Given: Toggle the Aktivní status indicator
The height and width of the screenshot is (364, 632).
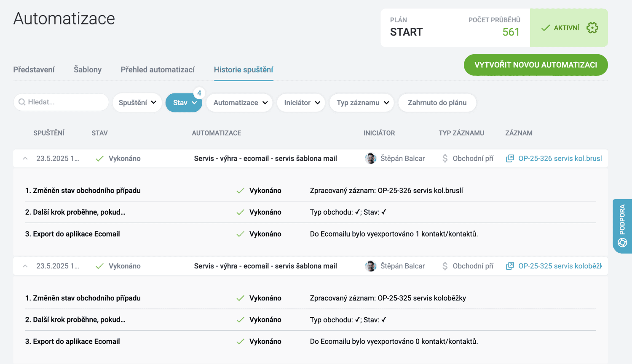Looking at the screenshot, I should click(x=560, y=28).
